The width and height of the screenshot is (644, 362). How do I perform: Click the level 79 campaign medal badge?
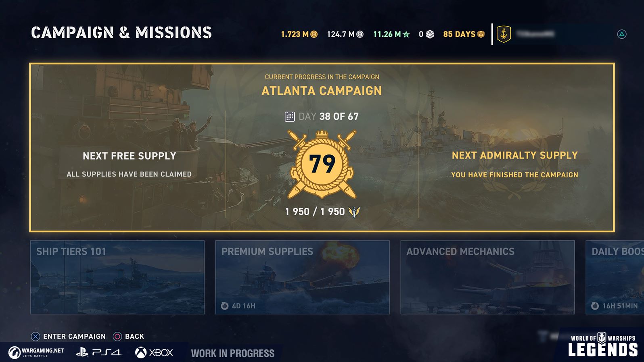(322, 164)
